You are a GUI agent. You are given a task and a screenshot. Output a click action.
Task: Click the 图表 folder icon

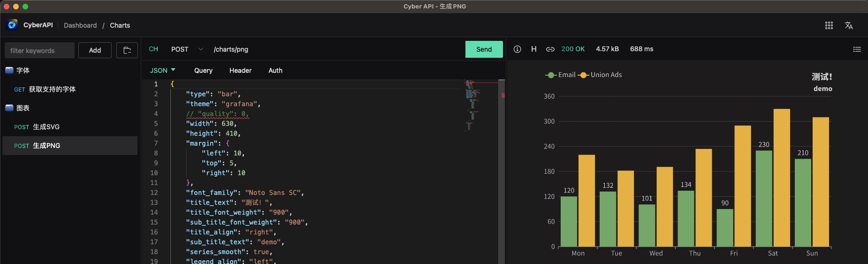coord(9,108)
